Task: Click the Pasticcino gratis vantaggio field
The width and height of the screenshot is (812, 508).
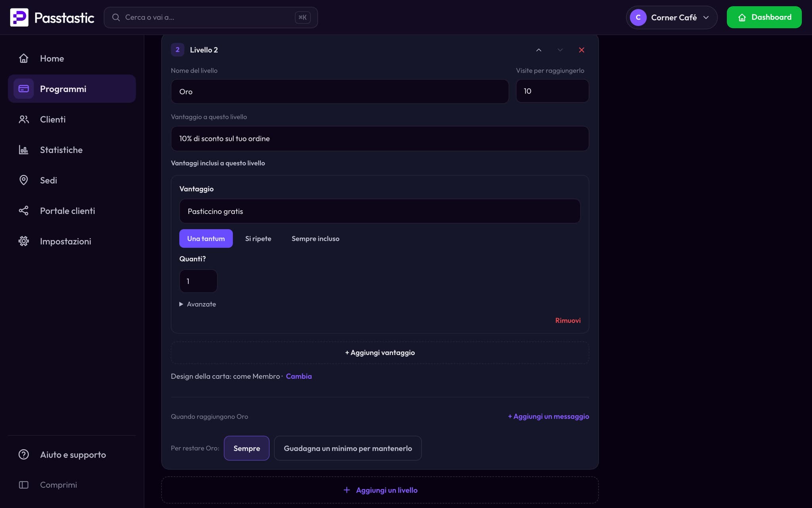Action: coord(380,211)
